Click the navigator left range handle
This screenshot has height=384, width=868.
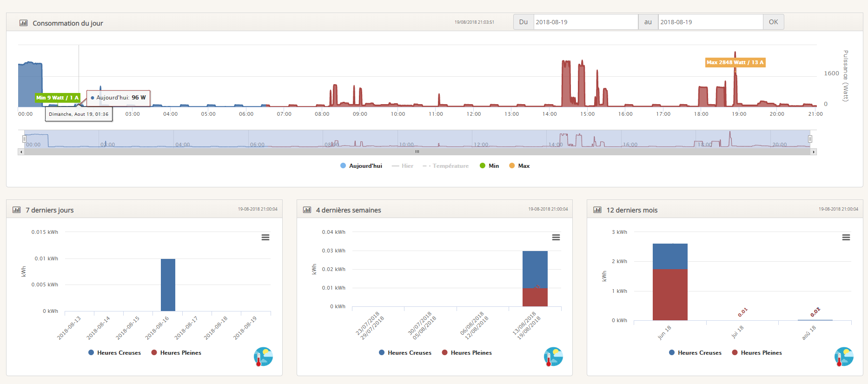click(24, 139)
